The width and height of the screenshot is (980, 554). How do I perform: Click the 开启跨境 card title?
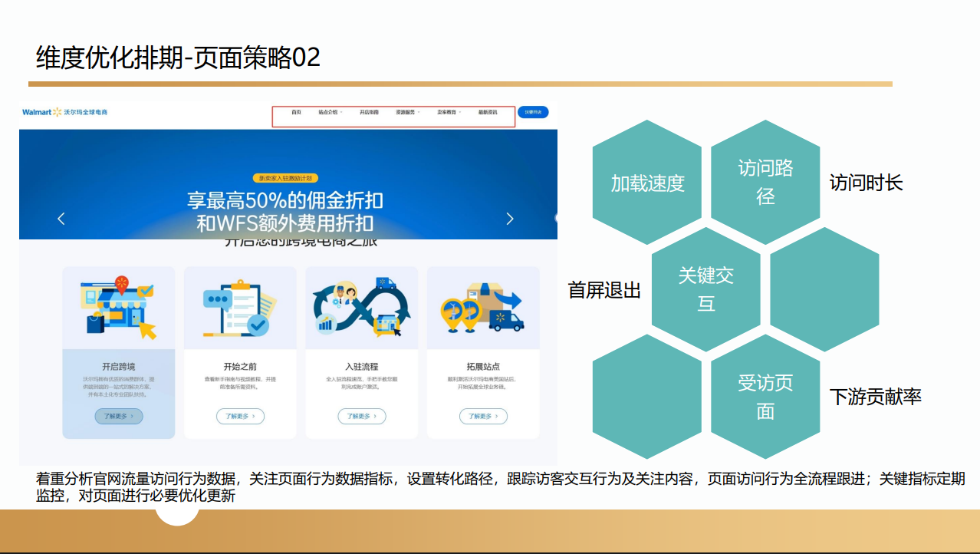click(x=119, y=367)
